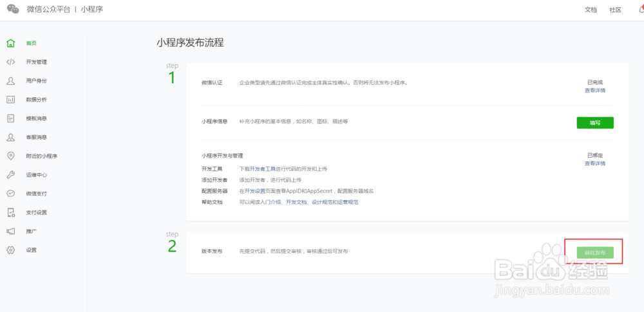Click the 版本发布 row label
644x312 pixels.
(x=212, y=252)
